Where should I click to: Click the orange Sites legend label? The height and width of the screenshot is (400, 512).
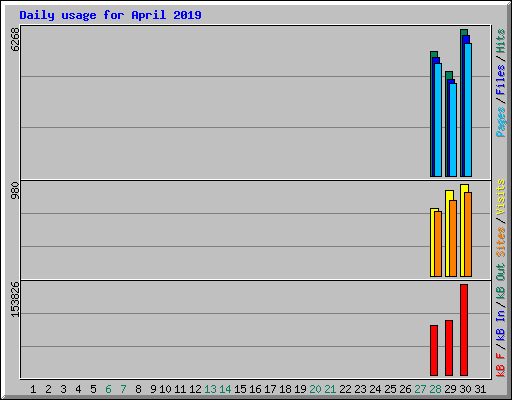501,242
